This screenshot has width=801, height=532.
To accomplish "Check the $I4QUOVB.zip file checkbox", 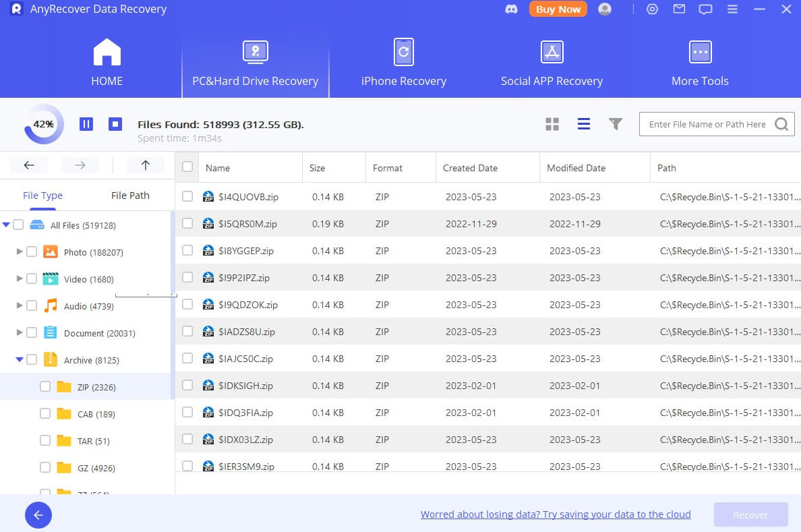I will pos(187,196).
